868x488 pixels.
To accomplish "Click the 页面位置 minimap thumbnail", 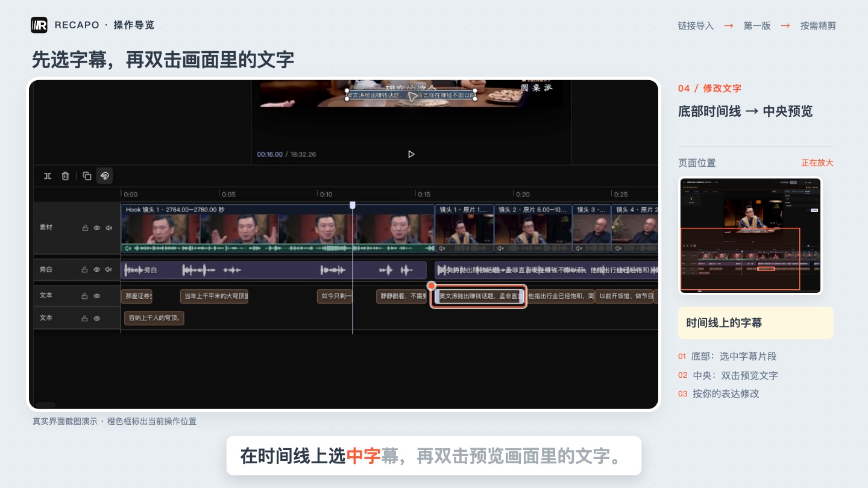I will click(x=750, y=236).
